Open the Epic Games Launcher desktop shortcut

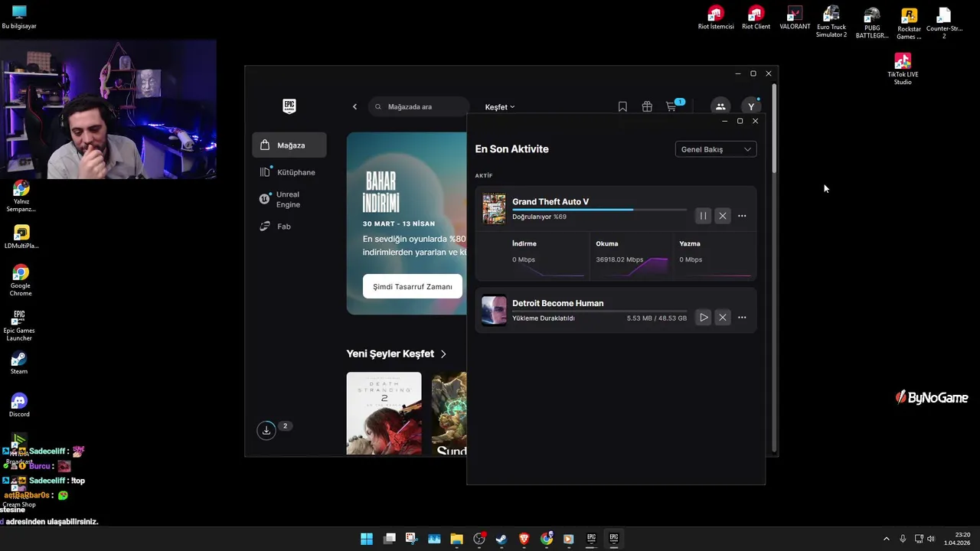(19, 325)
